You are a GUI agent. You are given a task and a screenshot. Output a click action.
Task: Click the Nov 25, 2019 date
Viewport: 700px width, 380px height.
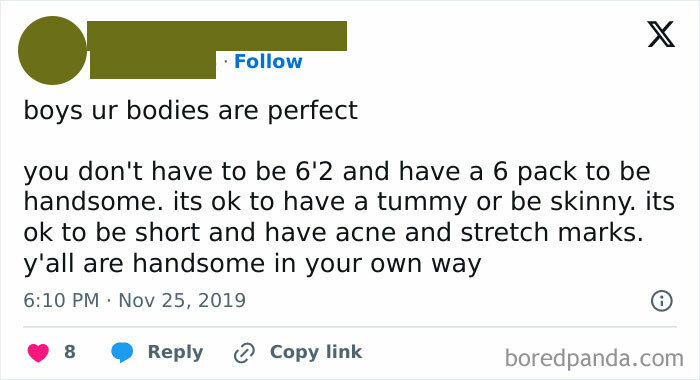pyautogui.click(x=182, y=300)
